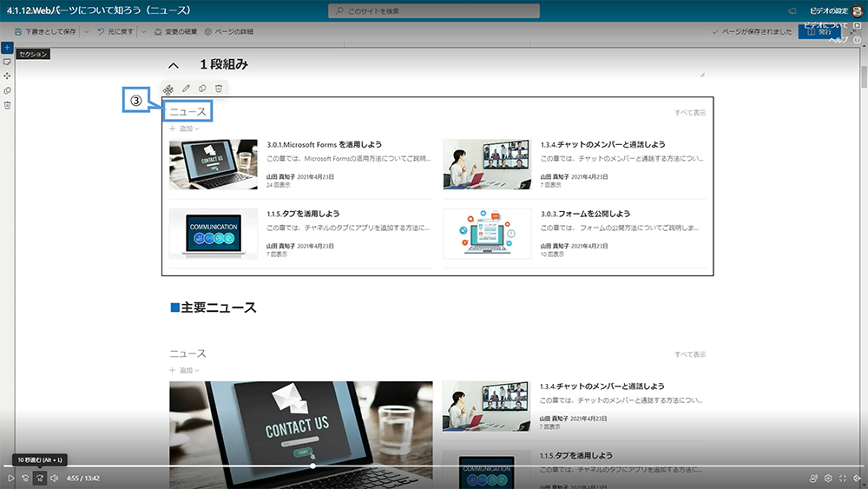Add a new section with the plus icon
This screenshot has height=489, width=868.
click(7, 48)
